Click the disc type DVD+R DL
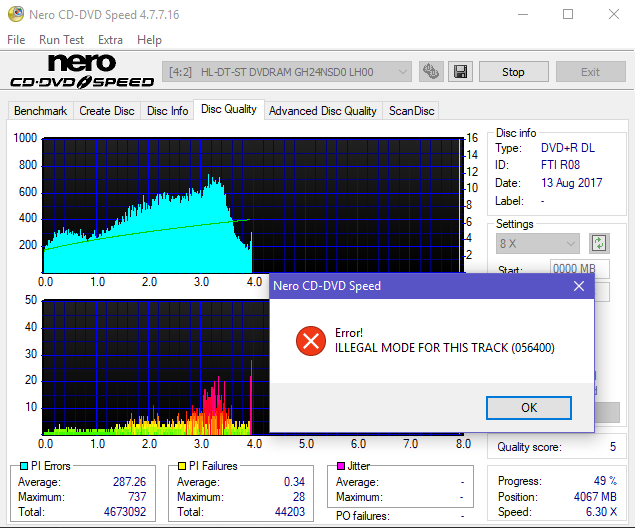The width and height of the screenshot is (635, 528). tap(568, 148)
